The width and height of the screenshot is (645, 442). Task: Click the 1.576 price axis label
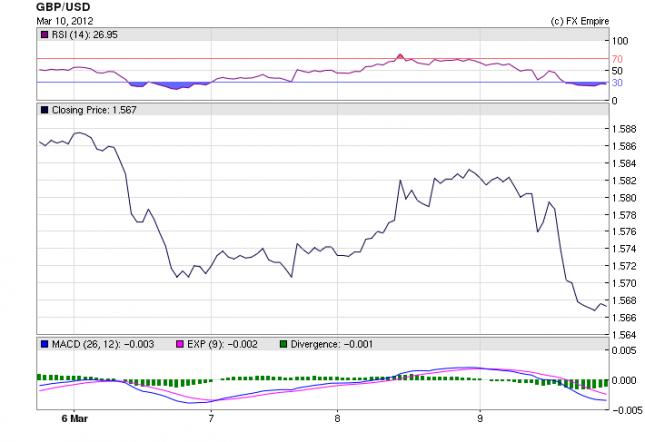[x=624, y=231]
